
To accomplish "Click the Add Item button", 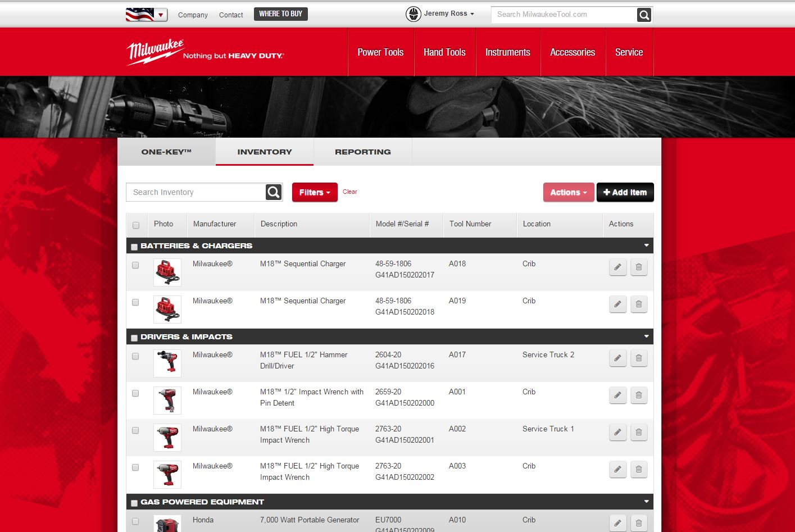I will click(625, 192).
